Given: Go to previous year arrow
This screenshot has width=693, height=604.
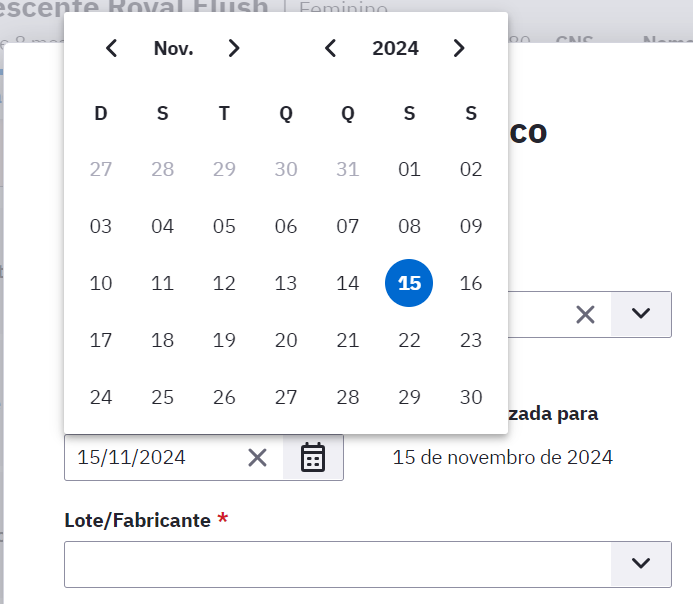Looking at the screenshot, I should click(331, 48).
